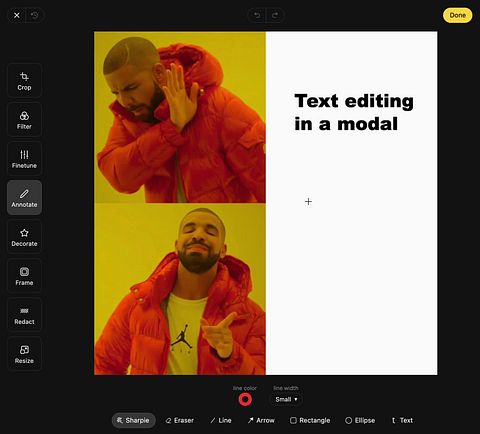The width and height of the screenshot is (480, 434).
Task: Open the Filter panel
Action: tap(24, 120)
